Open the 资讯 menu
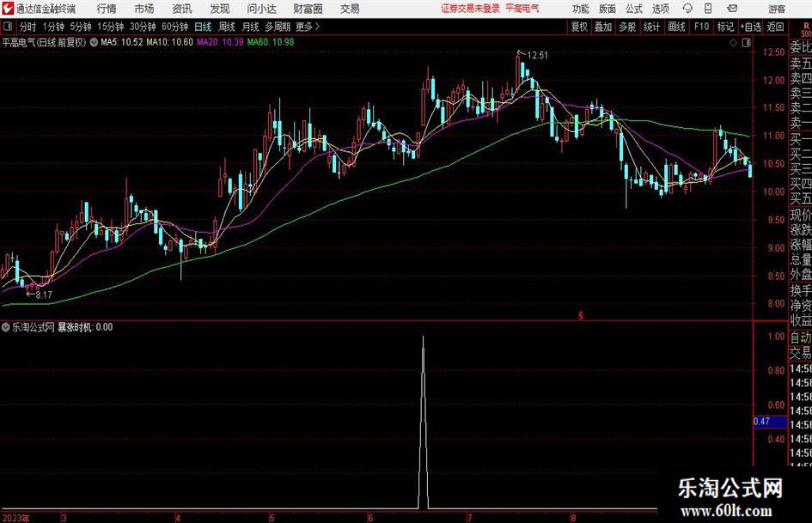The width and height of the screenshot is (812, 523). pyautogui.click(x=182, y=9)
